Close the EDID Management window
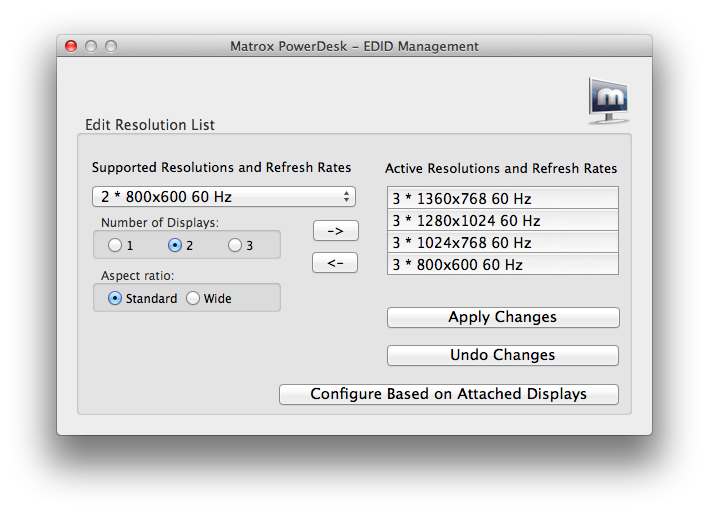The height and width of the screenshot is (514, 709). (71, 46)
